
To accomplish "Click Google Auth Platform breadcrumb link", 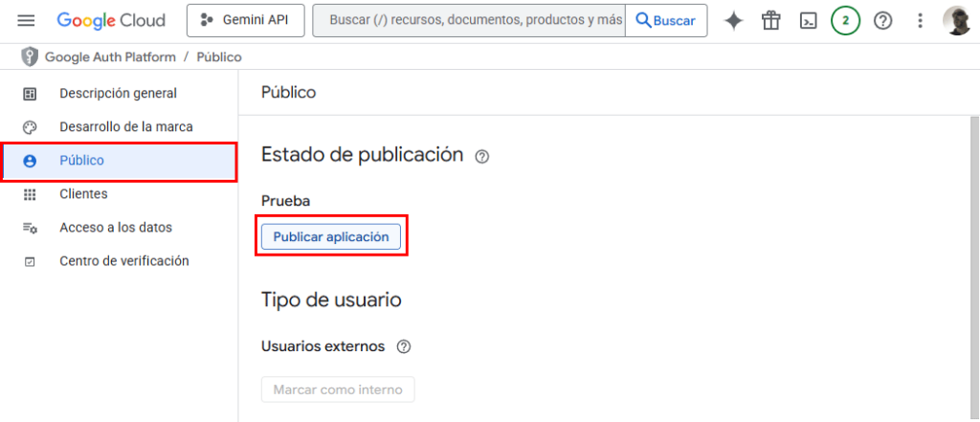I will [x=110, y=57].
